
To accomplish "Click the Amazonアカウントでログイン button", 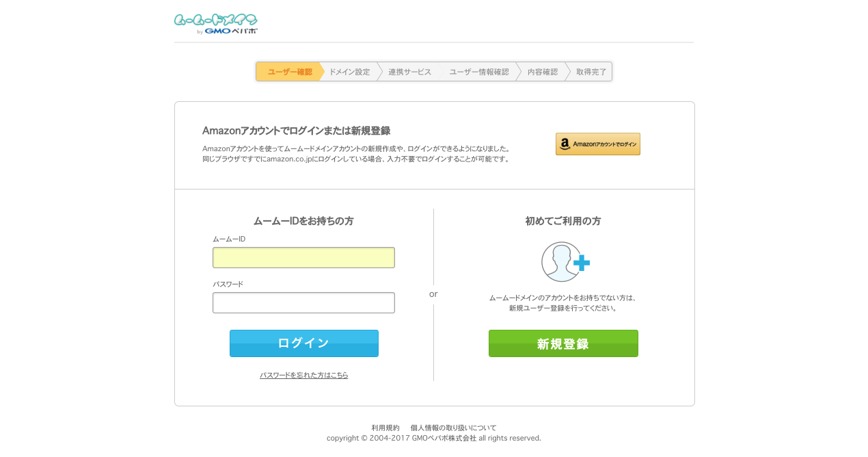I will coord(598,144).
